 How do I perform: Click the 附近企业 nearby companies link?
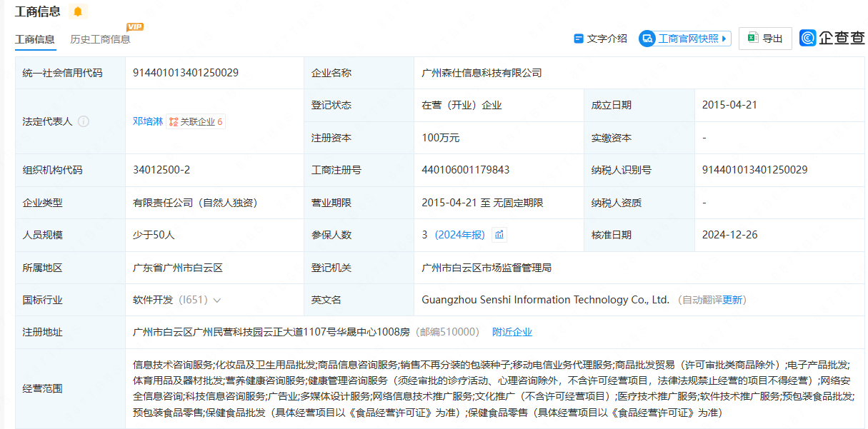tap(512, 332)
